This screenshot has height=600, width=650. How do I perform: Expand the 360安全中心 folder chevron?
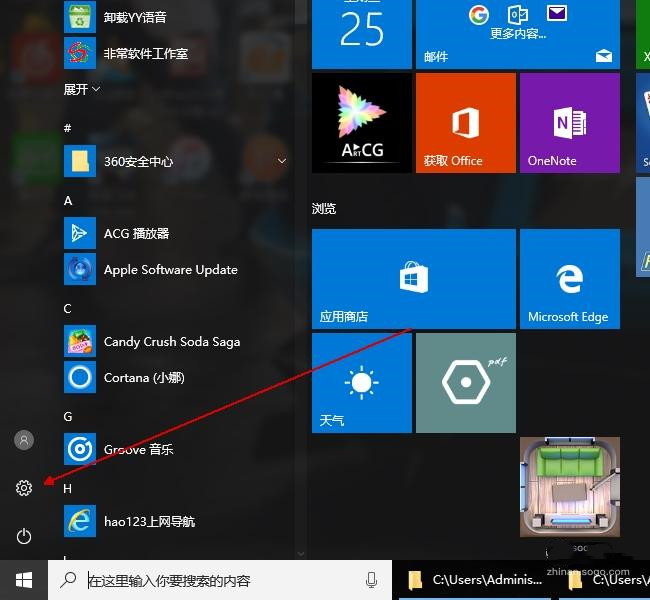pyautogui.click(x=282, y=161)
